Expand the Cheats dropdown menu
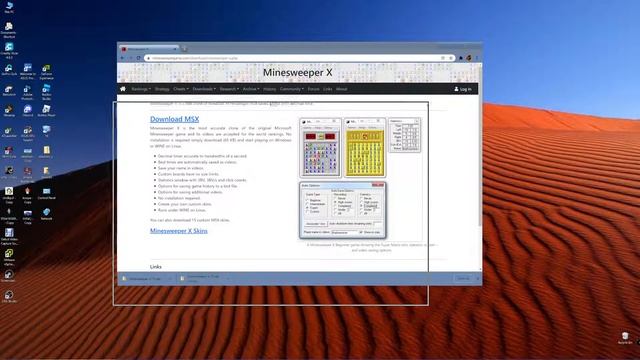The height and width of the screenshot is (360, 640). pyautogui.click(x=181, y=89)
